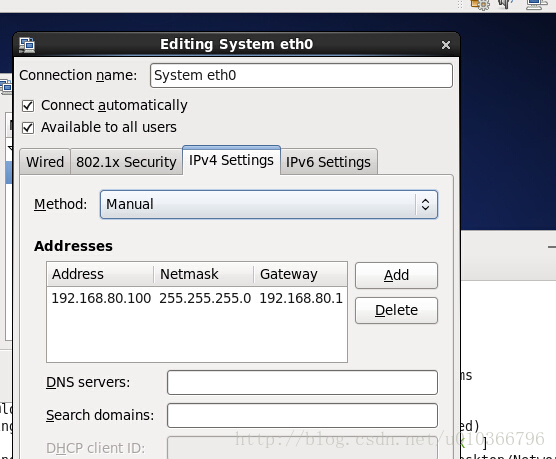Image resolution: width=556 pixels, height=459 pixels.
Task: Open the network computers icon in system tray
Action: point(537,4)
